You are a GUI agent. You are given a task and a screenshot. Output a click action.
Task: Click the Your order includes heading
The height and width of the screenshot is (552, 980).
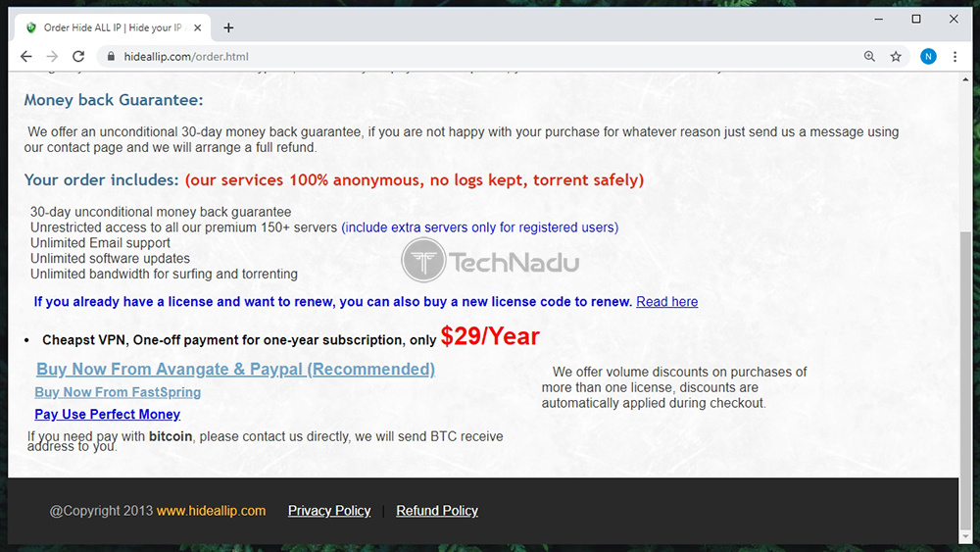[x=101, y=180]
